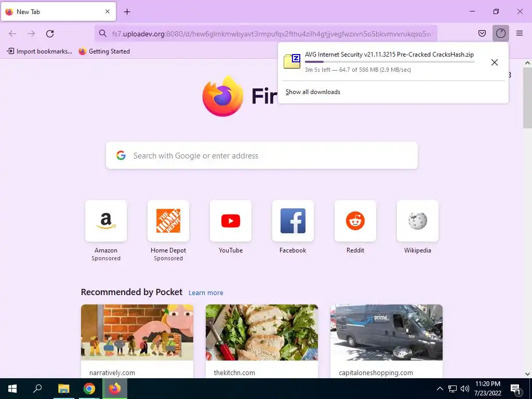Focus the Search with Google field
Image resolution: width=532 pixels, height=399 pixels.
pos(262,155)
